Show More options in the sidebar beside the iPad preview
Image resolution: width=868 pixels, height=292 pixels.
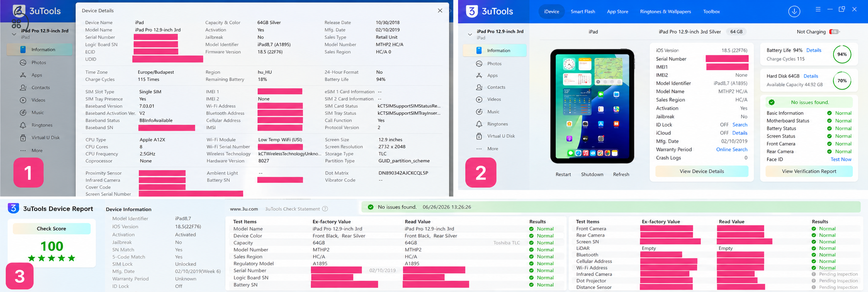[493, 148]
